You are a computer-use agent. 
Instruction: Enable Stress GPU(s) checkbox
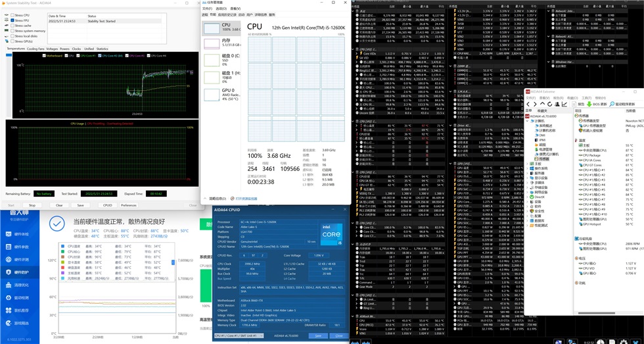coord(12,41)
